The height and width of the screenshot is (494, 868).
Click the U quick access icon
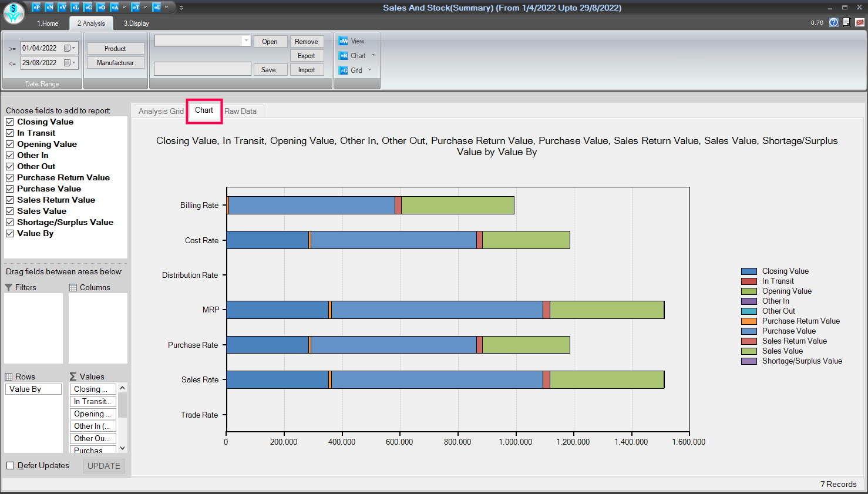click(x=157, y=7)
